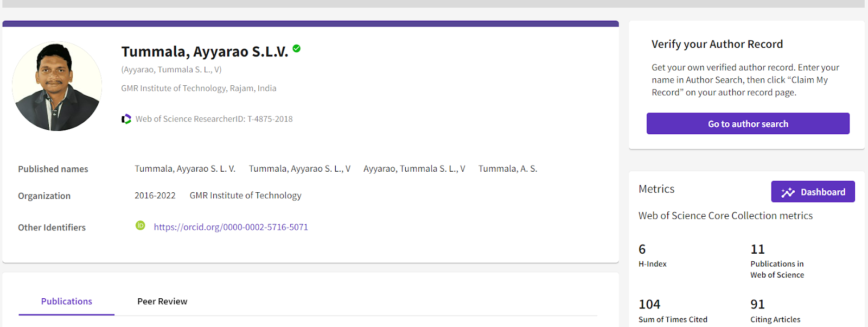Click the H-Index value 6
The width and height of the screenshot is (868, 327).
pyautogui.click(x=642, y=249)
